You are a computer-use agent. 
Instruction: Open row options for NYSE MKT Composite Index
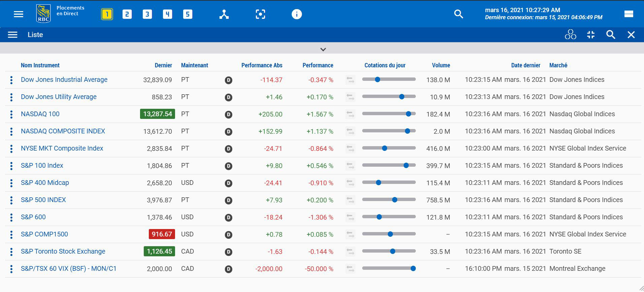pos(11,149)
